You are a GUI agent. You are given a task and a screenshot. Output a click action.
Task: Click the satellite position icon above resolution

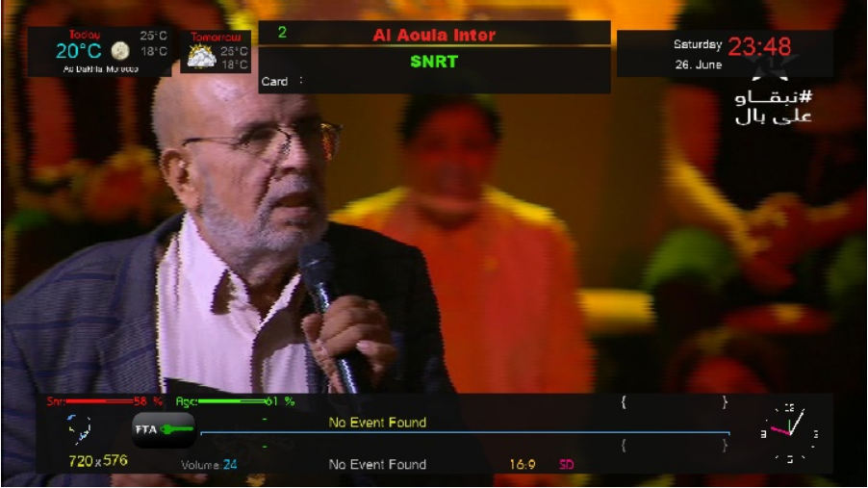click(x=80, y=429)
